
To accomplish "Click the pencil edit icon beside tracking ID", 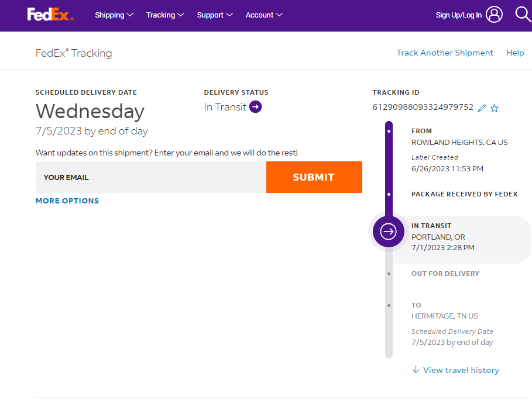I will 482,108.
